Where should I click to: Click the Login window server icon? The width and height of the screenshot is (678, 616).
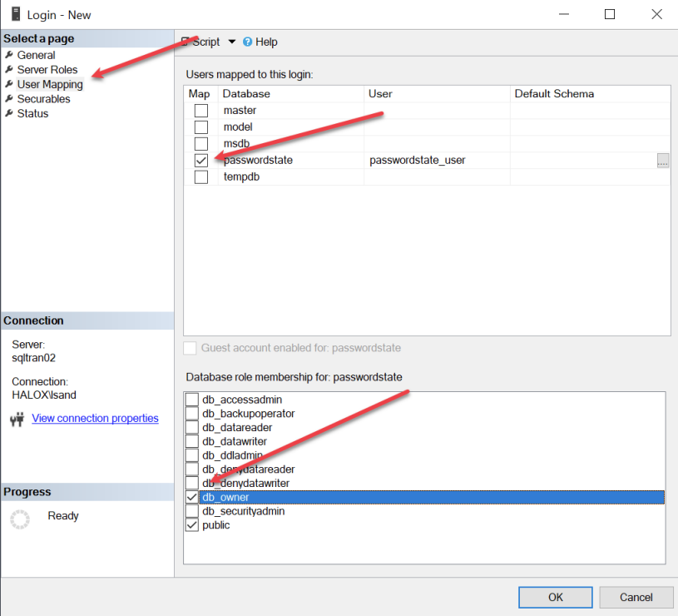coord(16,14)
